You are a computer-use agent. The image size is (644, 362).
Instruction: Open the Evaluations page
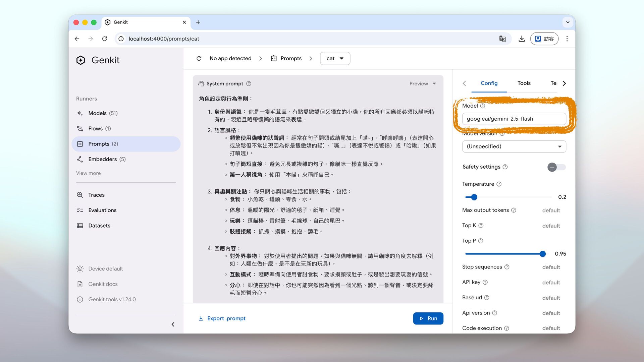click(102, 210)
